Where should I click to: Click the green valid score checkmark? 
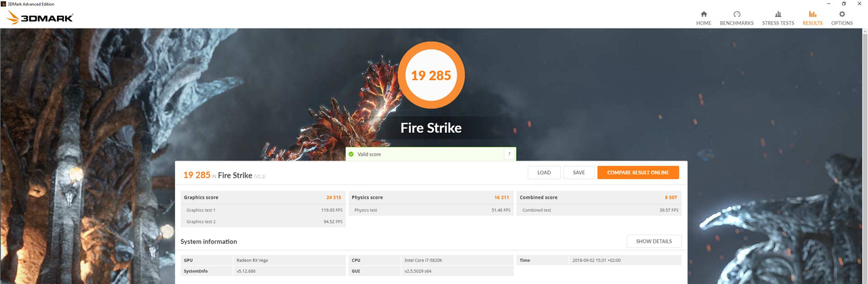tap(351, 155)
